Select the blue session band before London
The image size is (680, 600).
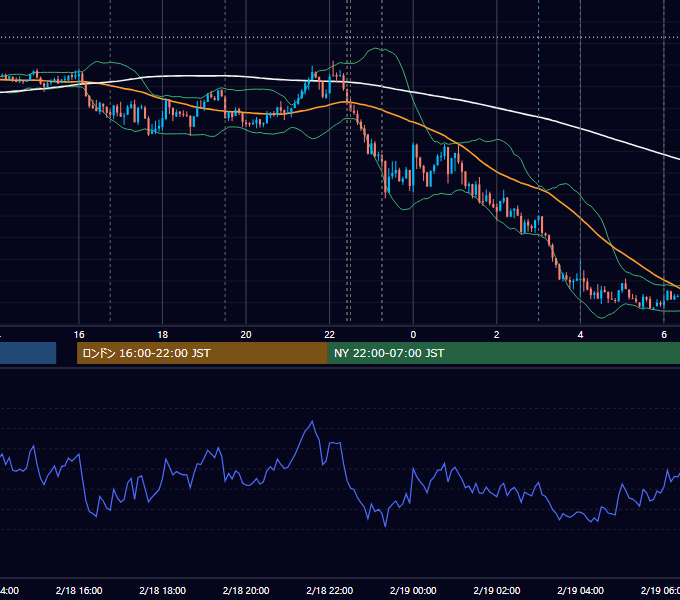coord(28,353)
